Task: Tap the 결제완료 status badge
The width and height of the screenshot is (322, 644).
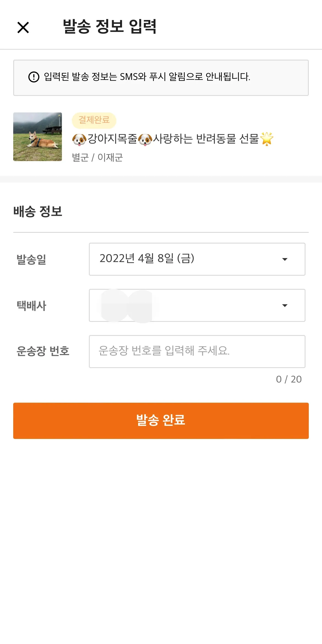Action: [94, 120]
